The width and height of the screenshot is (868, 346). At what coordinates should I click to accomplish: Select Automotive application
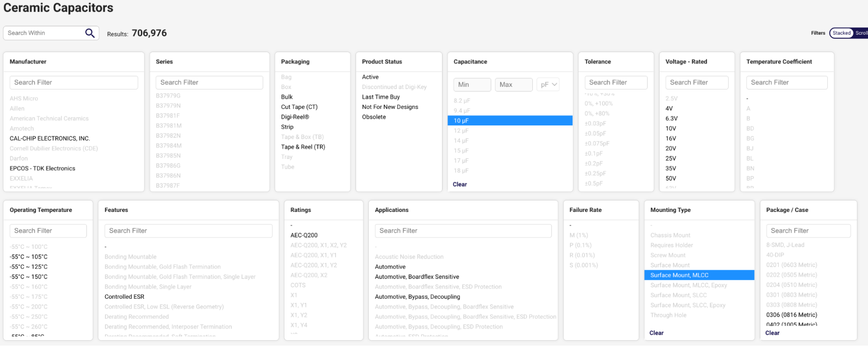390,267
